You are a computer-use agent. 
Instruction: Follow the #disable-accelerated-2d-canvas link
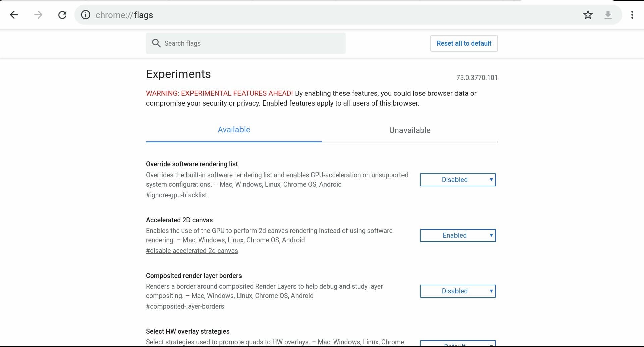point(192,251)
